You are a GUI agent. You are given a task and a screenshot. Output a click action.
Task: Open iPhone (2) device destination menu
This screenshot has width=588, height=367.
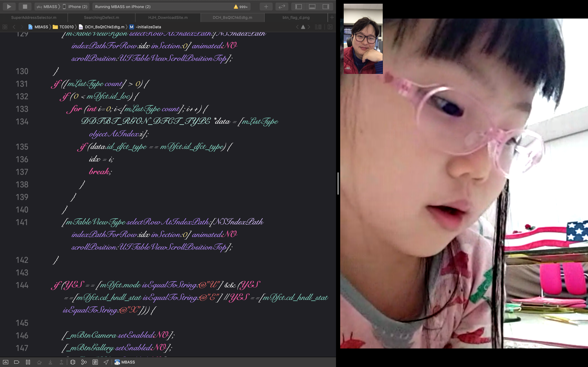[75, 7]
